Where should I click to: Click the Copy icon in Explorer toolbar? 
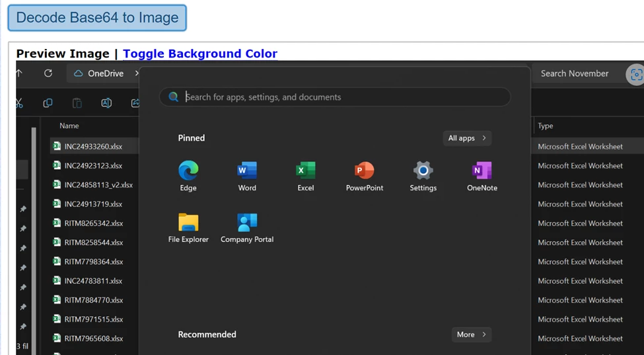48,102
